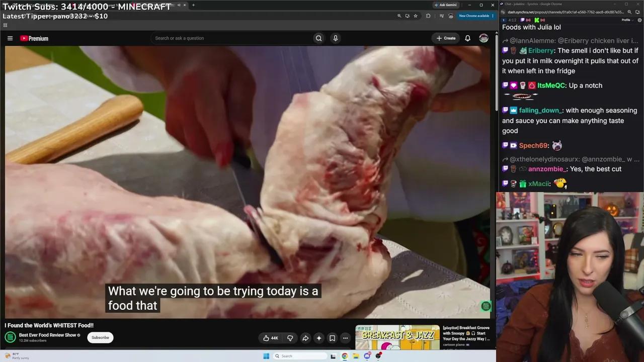Subscribe to Best Ever Food Review Show
Screen dimensions: 644x362
pos(100,337)
